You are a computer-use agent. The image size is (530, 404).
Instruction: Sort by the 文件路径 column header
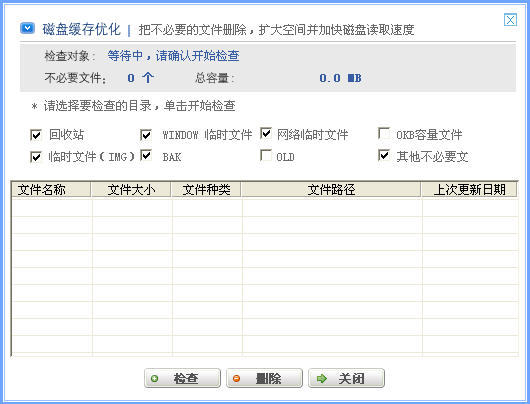tap(331, 189)
